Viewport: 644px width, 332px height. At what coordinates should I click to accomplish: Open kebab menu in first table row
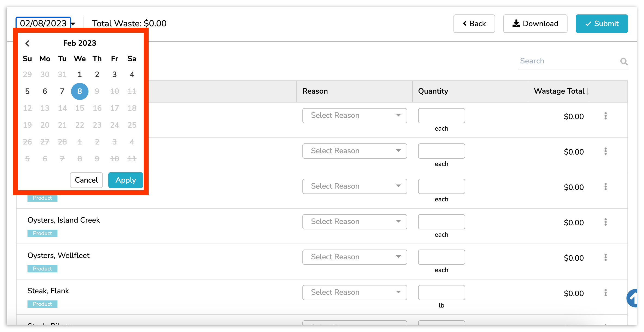[605, 116]
